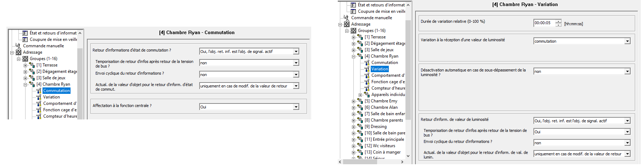Screen dimensions: 644x166
Task: Open Actual. valeur d'objet dropdown, Commutation window
Action: point(296,86)
